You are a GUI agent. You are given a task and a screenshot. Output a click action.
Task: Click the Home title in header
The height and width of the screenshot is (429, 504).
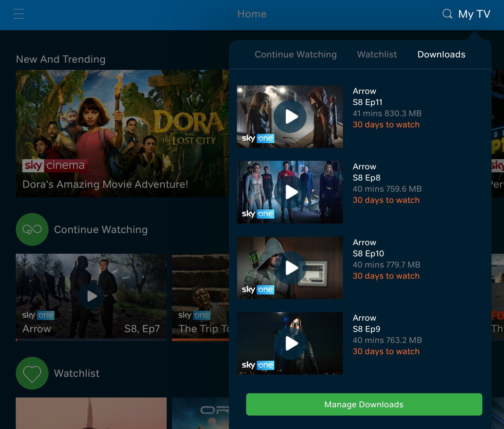coord(252,14)
